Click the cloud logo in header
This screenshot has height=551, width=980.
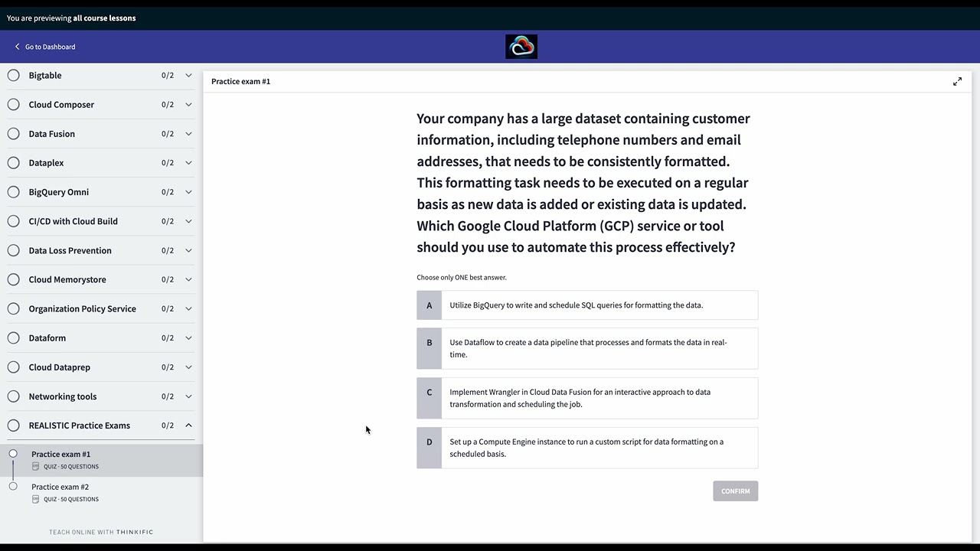pos(521,47)
